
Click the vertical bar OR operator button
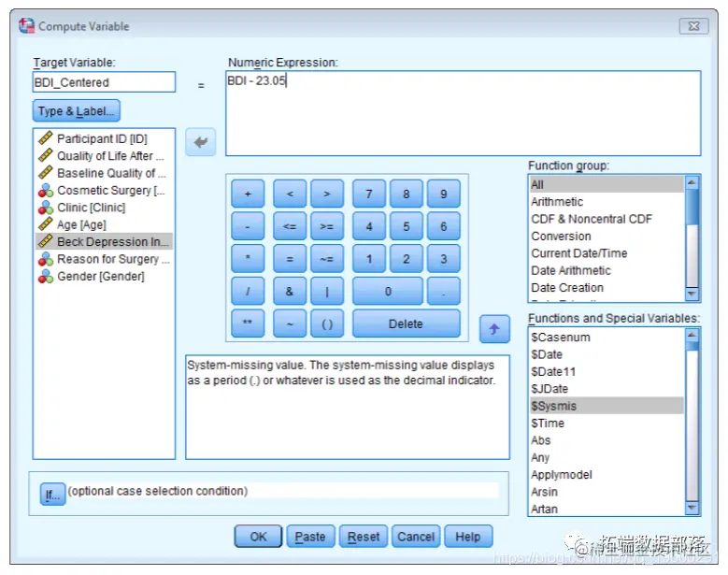coord(327,291)
